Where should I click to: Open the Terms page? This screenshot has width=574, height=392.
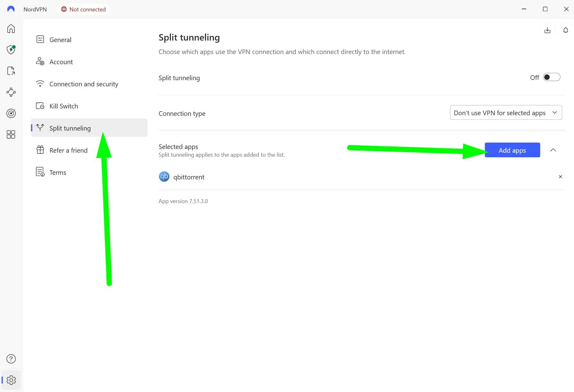[89, 172]
